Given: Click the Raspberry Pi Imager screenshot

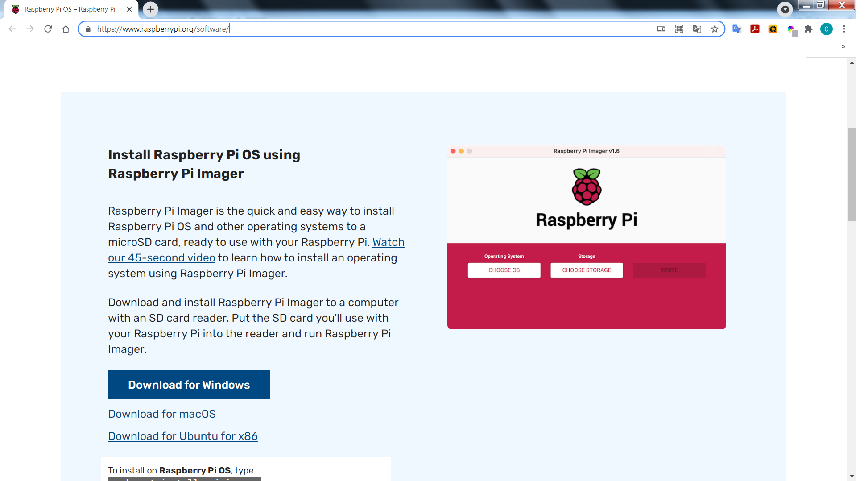Looking at the screenshot, I should tap(587, 237).
